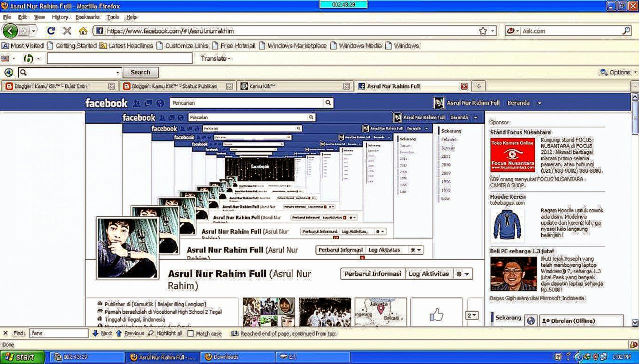This screenshot has height=364, width=639.
Task: Click the toolbar Search button
Action: pyautogui.click(x=140, y=72)
